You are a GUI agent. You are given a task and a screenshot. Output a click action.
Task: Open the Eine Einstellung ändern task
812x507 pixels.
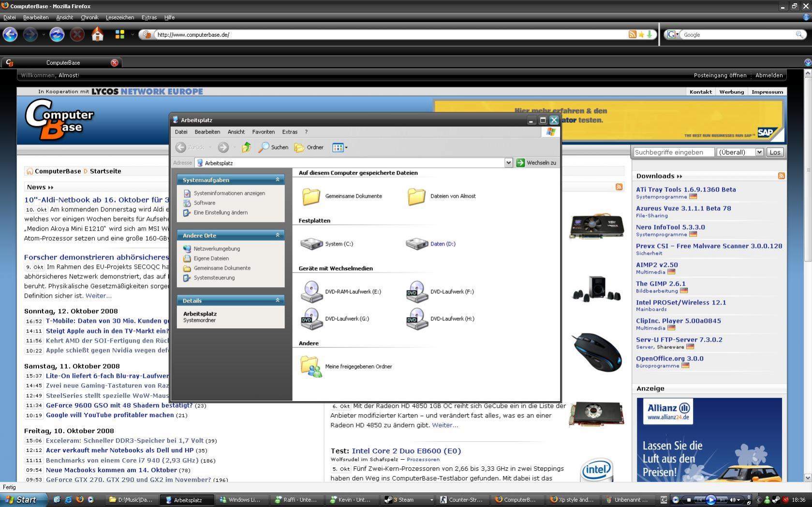pos(221,213)
